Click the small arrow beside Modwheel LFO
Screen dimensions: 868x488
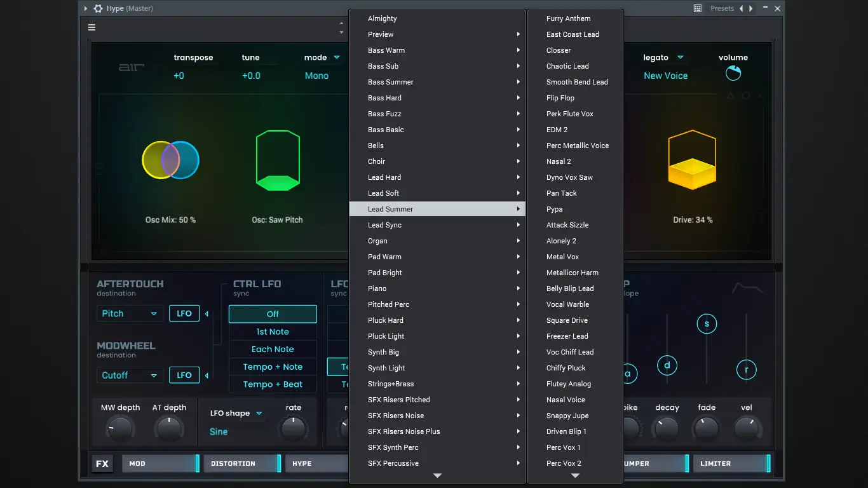point(207,376)
